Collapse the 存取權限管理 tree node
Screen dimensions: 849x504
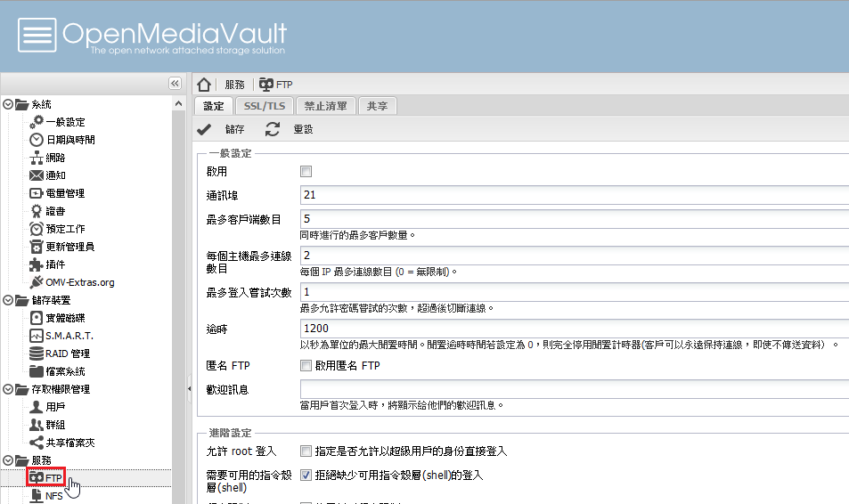point(8,389)
